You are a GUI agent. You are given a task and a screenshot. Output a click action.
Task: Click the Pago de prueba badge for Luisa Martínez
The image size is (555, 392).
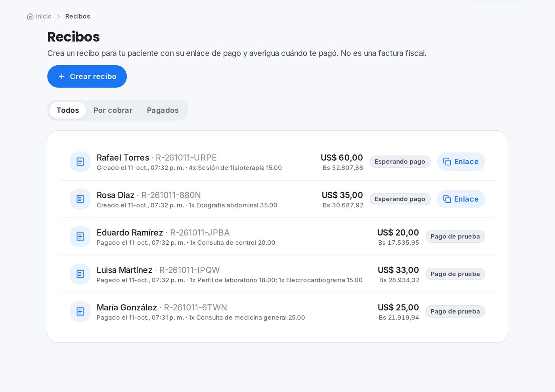pyautogui.click(x=455, y=274)
